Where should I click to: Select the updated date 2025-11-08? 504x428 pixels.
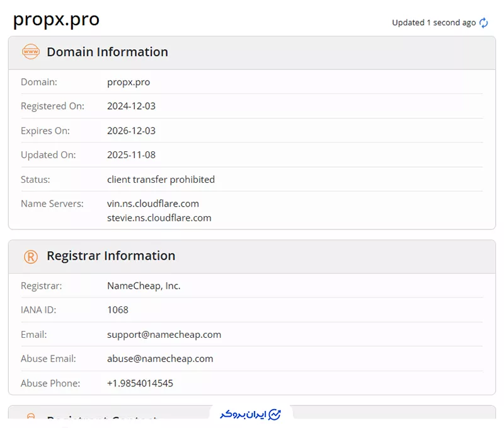(131, 155)
